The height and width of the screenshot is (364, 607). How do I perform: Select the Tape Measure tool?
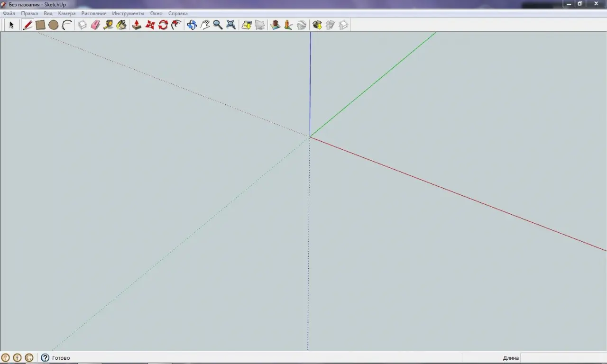click(x=108, y=25)
